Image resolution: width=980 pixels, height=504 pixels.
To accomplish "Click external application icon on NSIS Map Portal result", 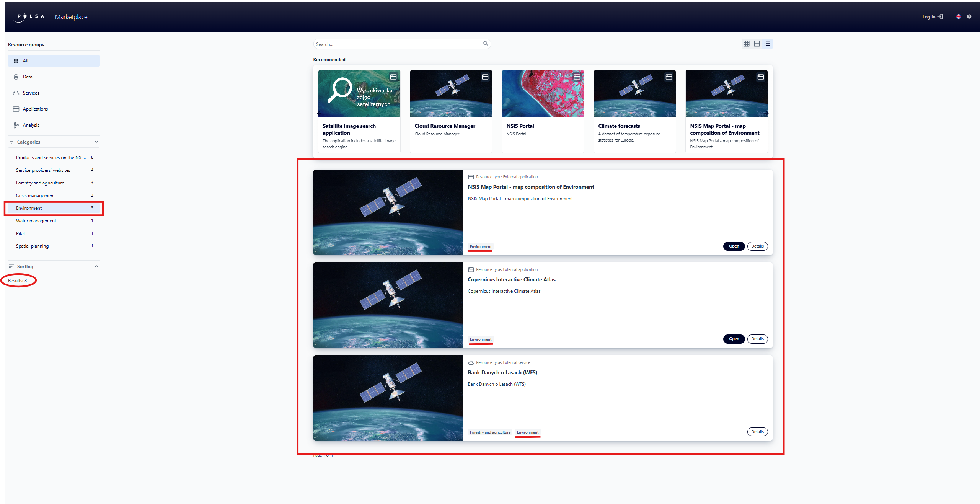I will (471, 177).
